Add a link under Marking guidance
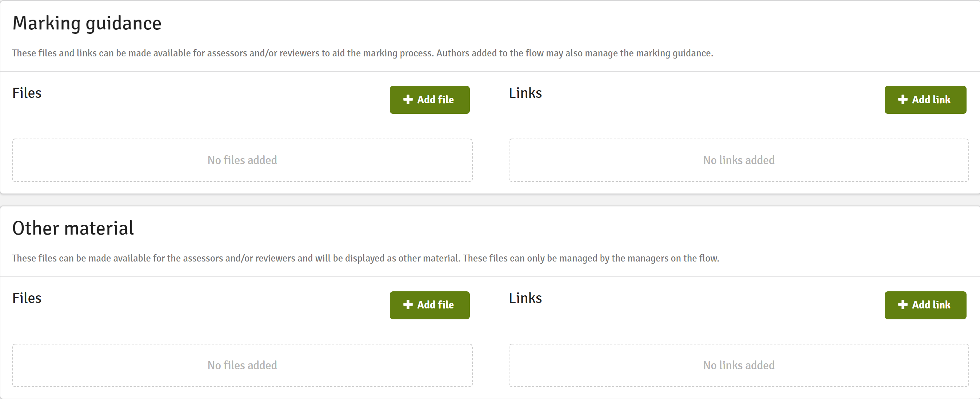The width and height of the screenshot is (980, 399). pyautogui.click(x=925, y=100)
